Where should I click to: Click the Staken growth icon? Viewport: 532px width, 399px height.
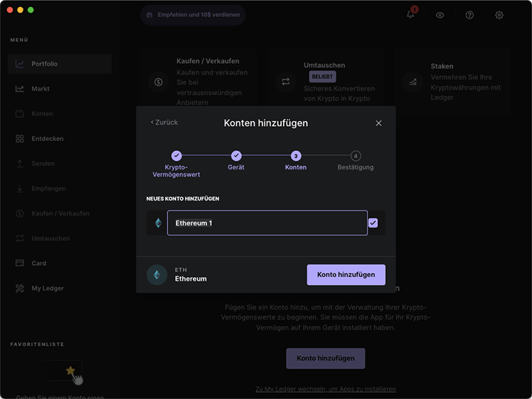413,82
